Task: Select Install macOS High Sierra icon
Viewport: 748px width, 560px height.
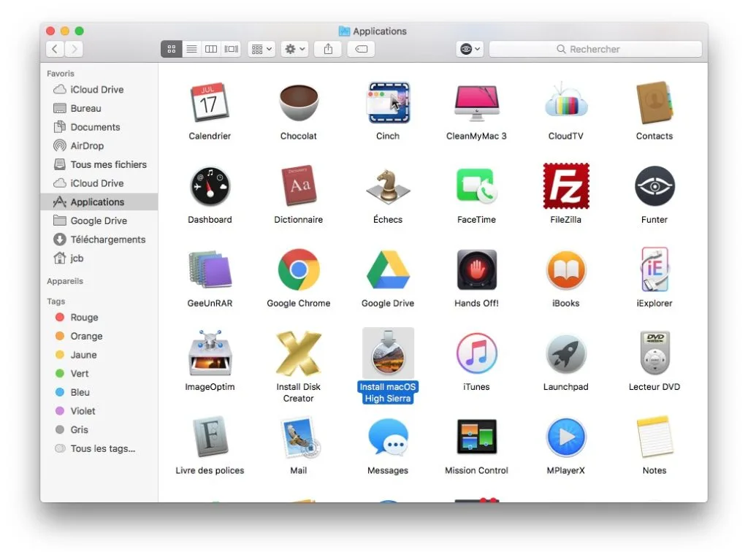Action: 388,353
